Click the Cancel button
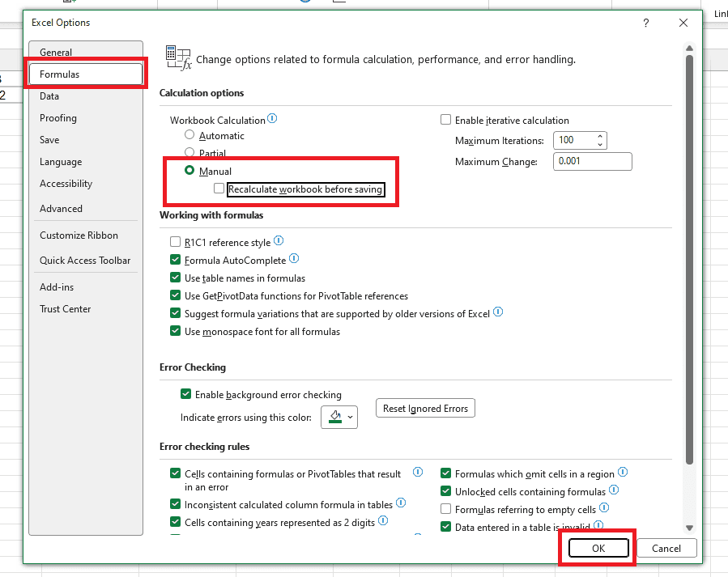This screenshot has height=577, width=728. pyautogui.click(x=666, y=548)
